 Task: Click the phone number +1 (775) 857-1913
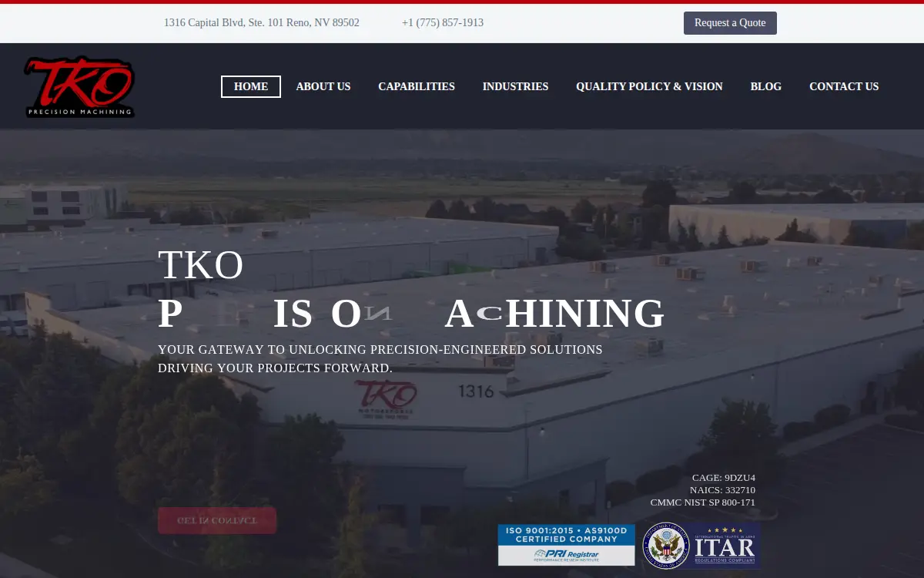pos(443,23)
